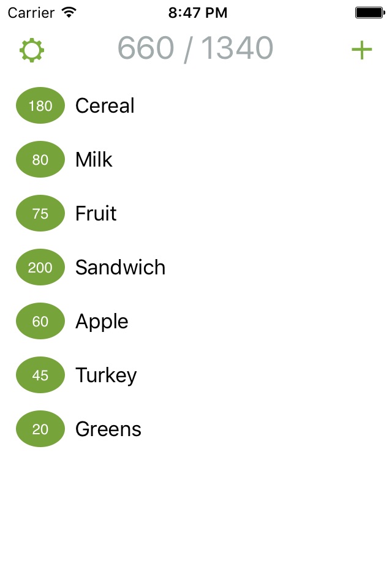The width and height of the screenshot is (392, 588).
Task: Tap the 660 / 1340 calorie total
Action: [x=195, y=48]
